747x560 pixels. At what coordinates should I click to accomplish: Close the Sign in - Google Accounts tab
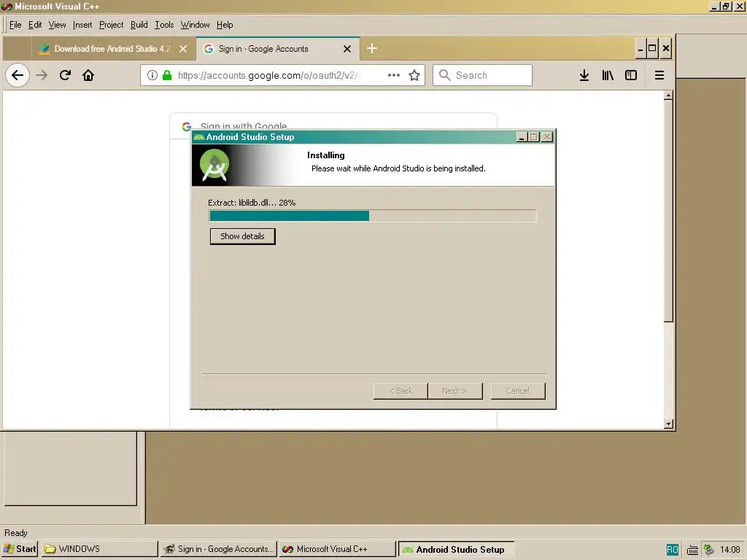pyautogui.click(x=347, y=49)
